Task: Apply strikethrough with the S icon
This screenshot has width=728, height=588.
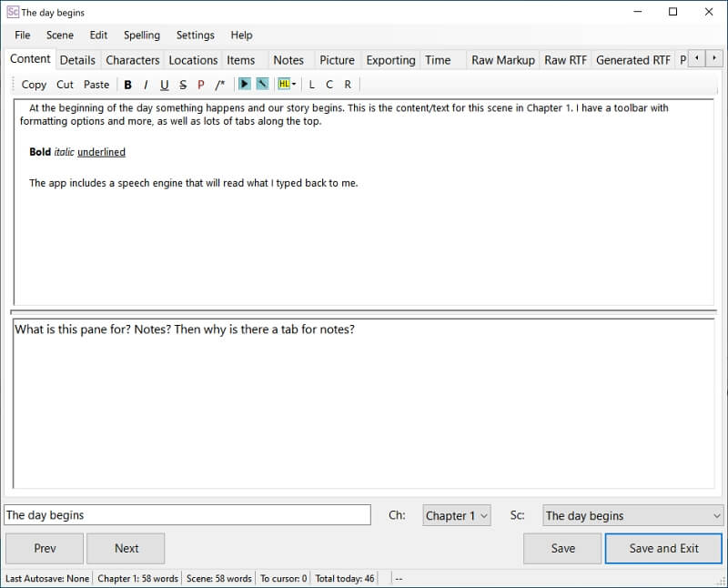Action: [x=183, y=85]
